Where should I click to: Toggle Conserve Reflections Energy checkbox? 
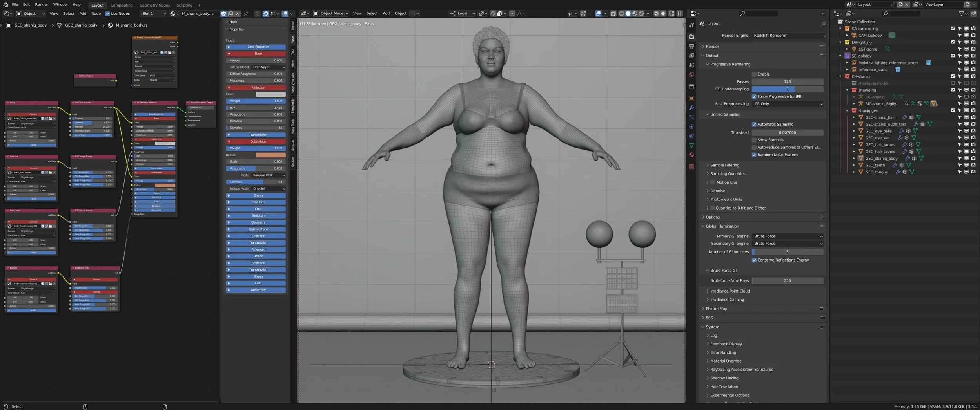tap(754, 260)
